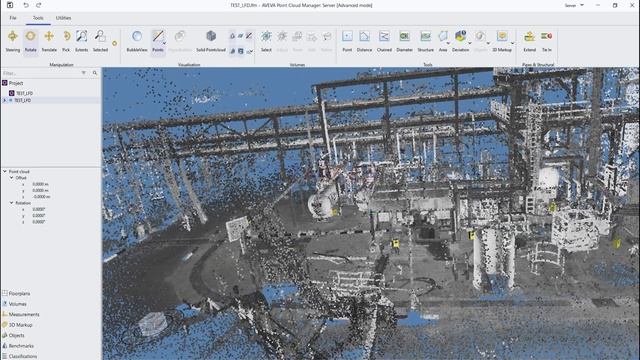The width and height of the screenshot is (640, 360).
Task: Open the Area tool dropdown arrow
Action: pos(448,43)
